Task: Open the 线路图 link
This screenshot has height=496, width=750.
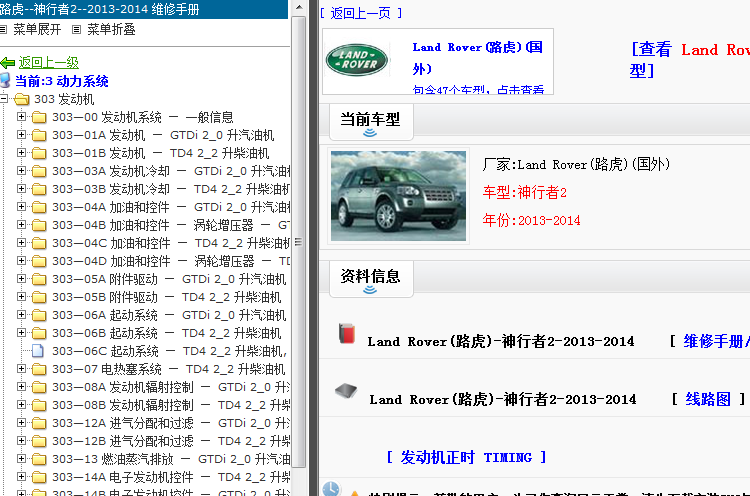Action: pyautogui.click(x=708, y=399)
